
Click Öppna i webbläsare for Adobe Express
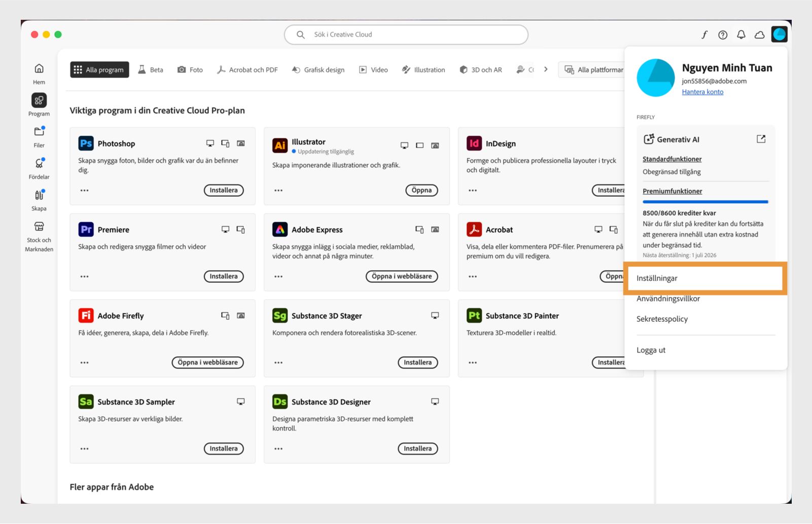pyautogui.click(x=402, y=276)
